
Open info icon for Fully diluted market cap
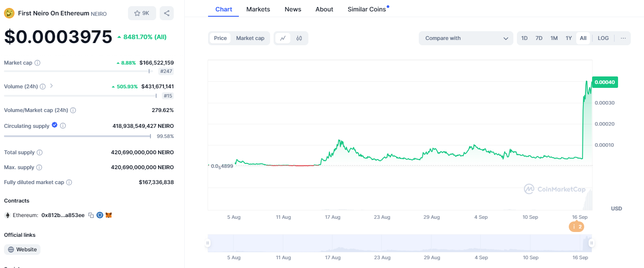click(69, 182)
